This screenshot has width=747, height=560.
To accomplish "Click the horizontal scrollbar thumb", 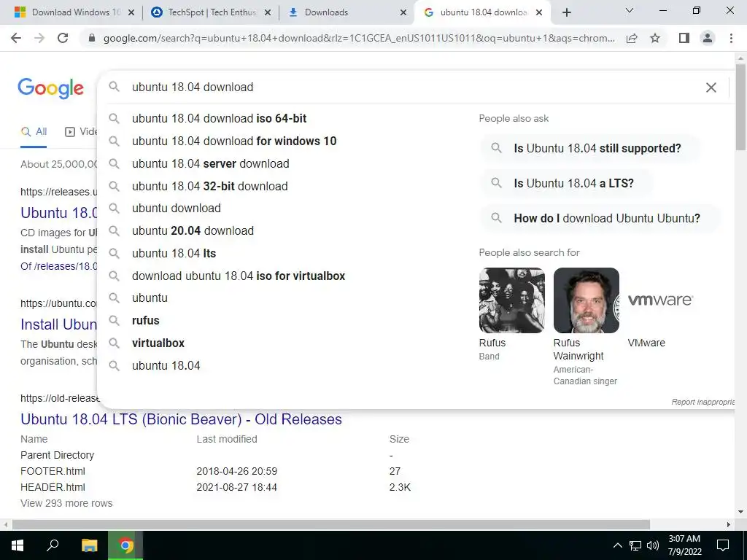I will pyautogui.click(x=331, y=524).
